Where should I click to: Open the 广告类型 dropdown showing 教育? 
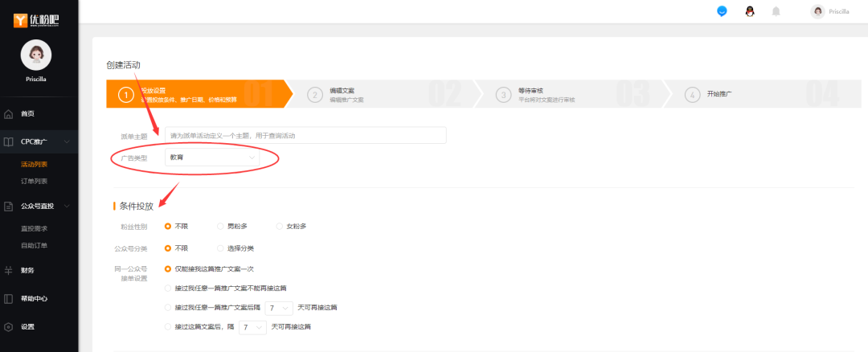coord(212,158)
